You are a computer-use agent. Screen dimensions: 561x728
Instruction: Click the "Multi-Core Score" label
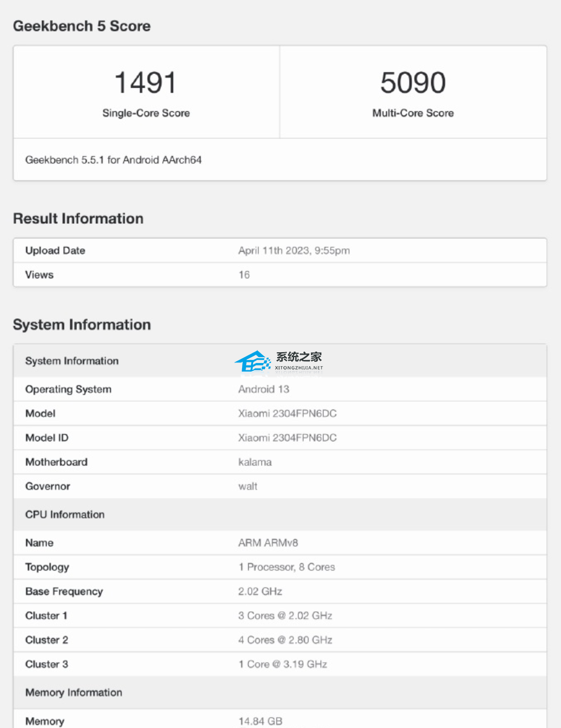click(x=413, y=113)
